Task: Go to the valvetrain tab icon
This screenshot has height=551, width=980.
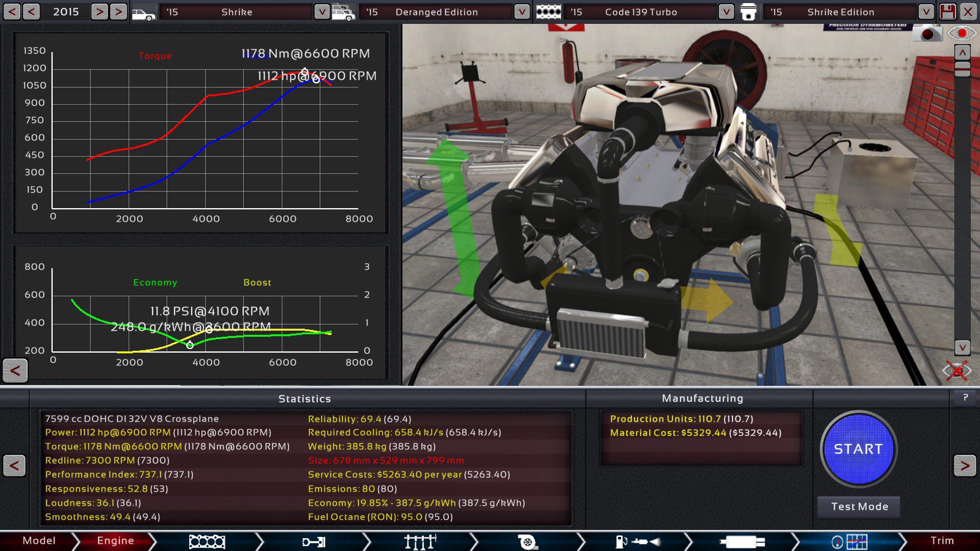Action: [x=420, y=541]
